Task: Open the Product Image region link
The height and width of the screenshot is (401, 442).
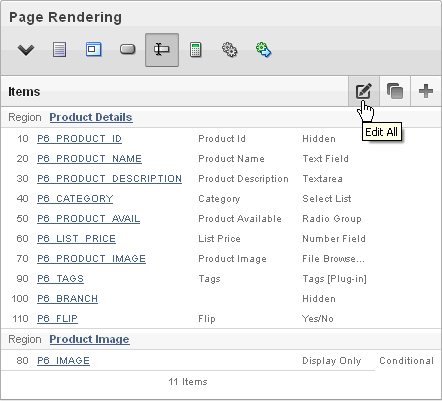Action: coord(89,339)
